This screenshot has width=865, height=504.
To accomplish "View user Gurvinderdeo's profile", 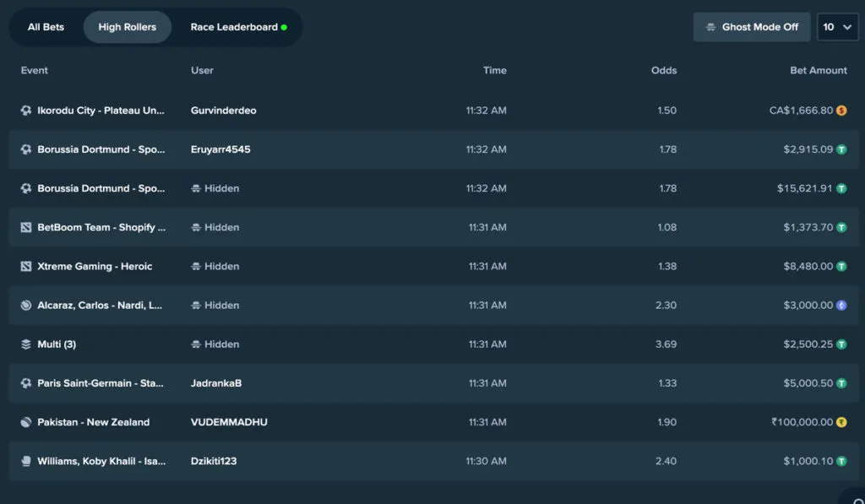I will coord(223,111).
